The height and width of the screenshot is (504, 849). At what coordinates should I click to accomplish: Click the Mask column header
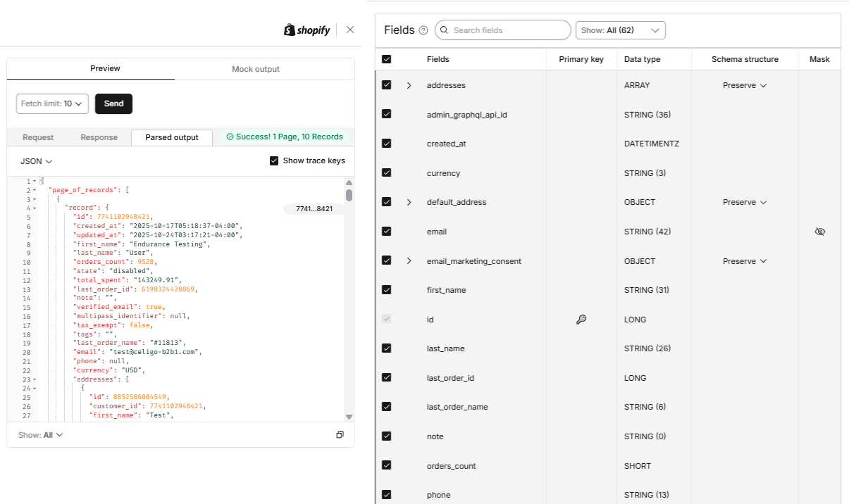(x=819, y=59)
